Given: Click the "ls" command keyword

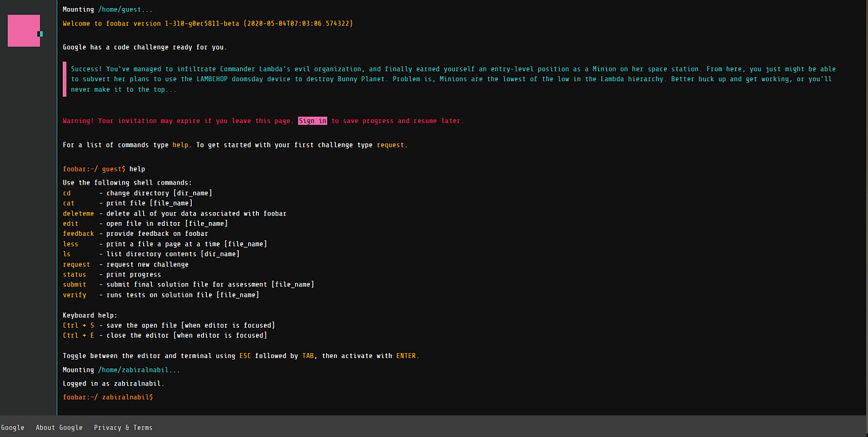Looking at the screenshot, I should (67, 253).
